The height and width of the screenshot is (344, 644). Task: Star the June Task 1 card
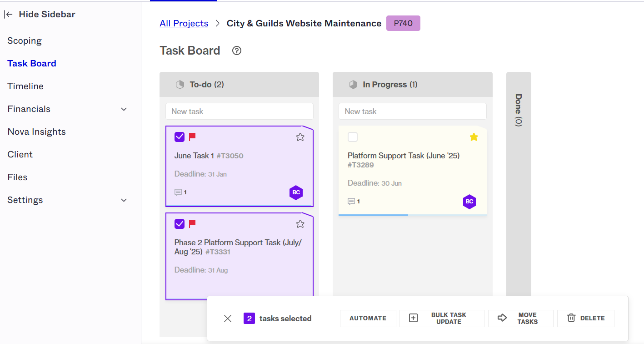pyautogui.click(x=300, y=137)
